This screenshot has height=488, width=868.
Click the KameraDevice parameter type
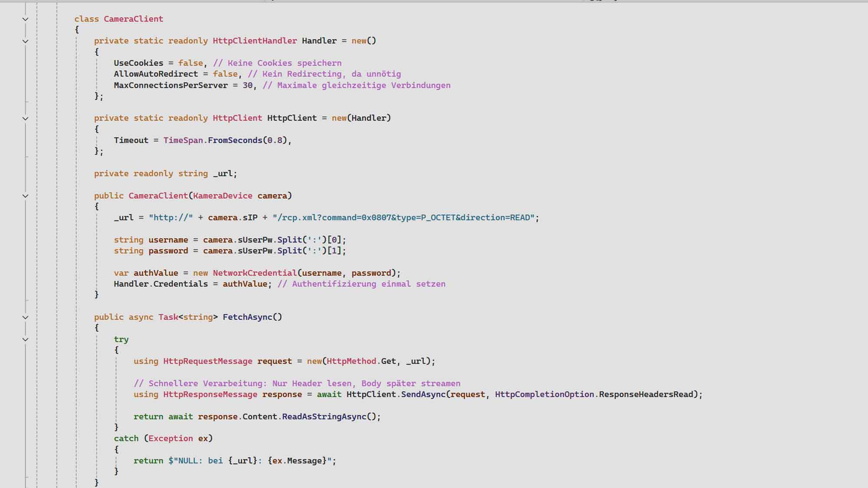coord(223,196)
